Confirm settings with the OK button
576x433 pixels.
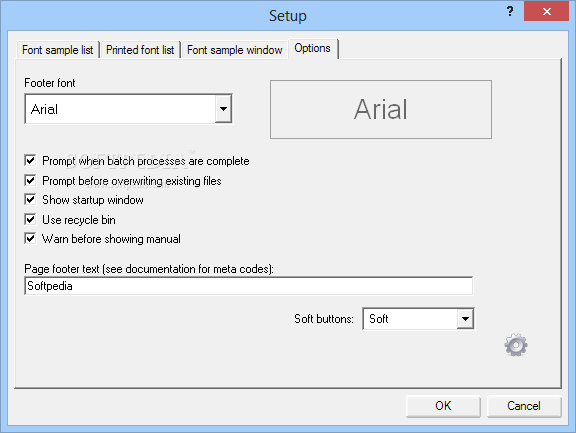pyautogui.click(x=443, y=406)
